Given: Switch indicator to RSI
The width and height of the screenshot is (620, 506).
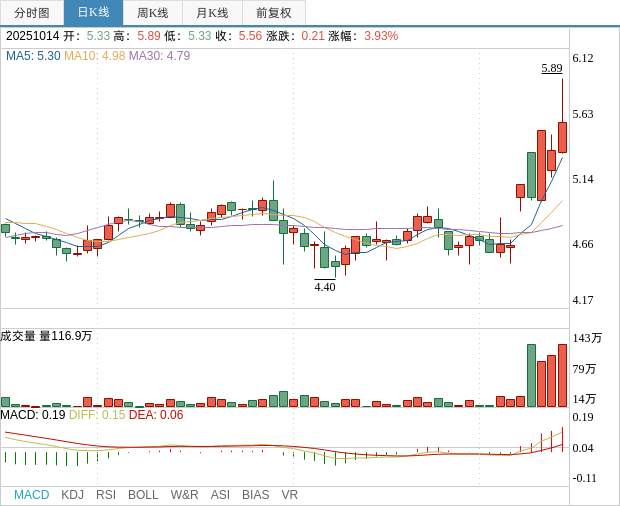Looking at the screenshot, I should click(x=106, y=495).
